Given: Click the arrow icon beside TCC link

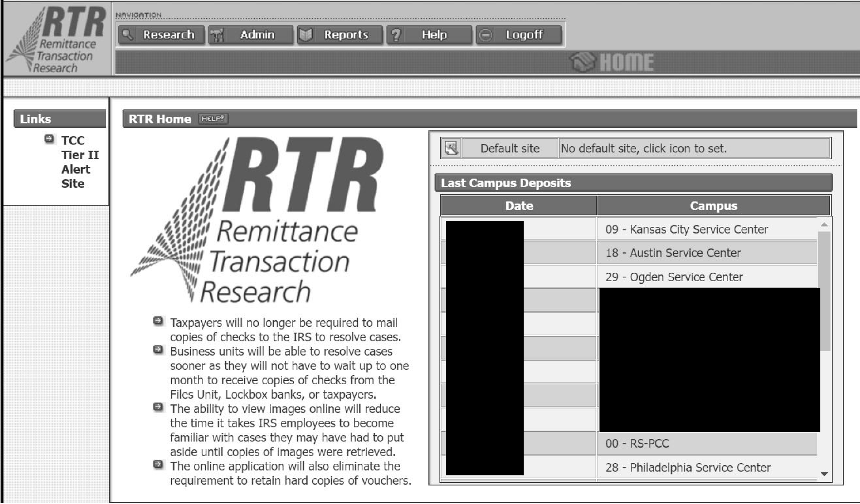Looking at the screenshot, I should point(49,139).
